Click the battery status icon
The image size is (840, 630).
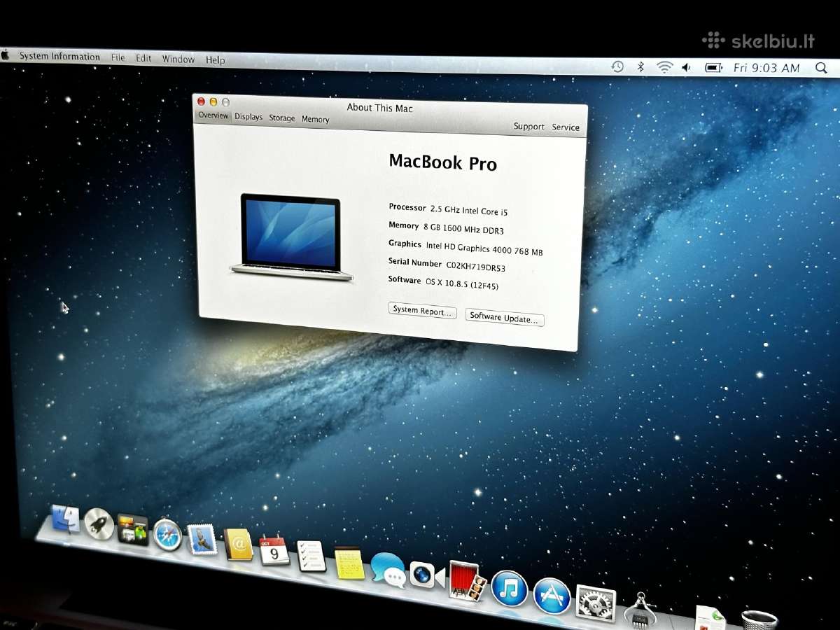coord(713,68)
